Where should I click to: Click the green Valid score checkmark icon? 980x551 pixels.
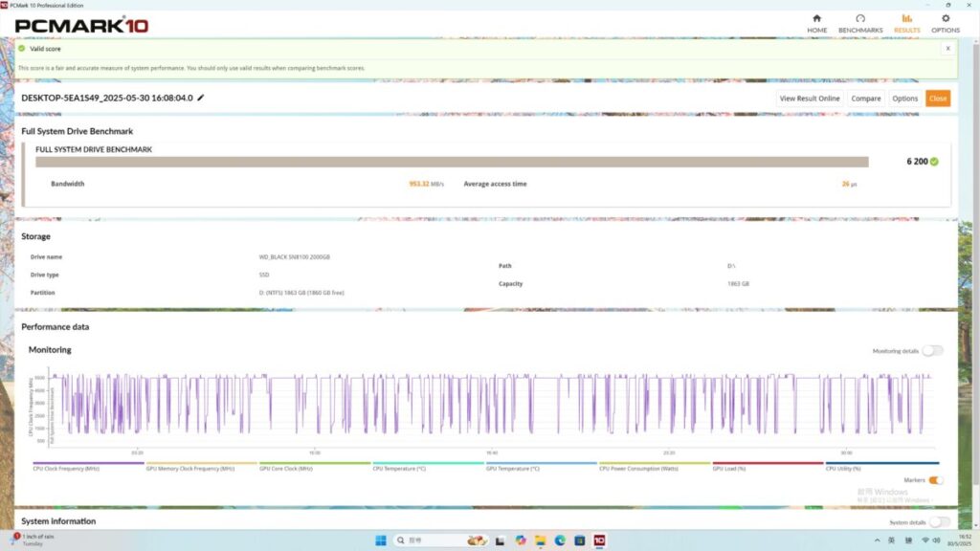pyautogui.click(x=22, y=49)
